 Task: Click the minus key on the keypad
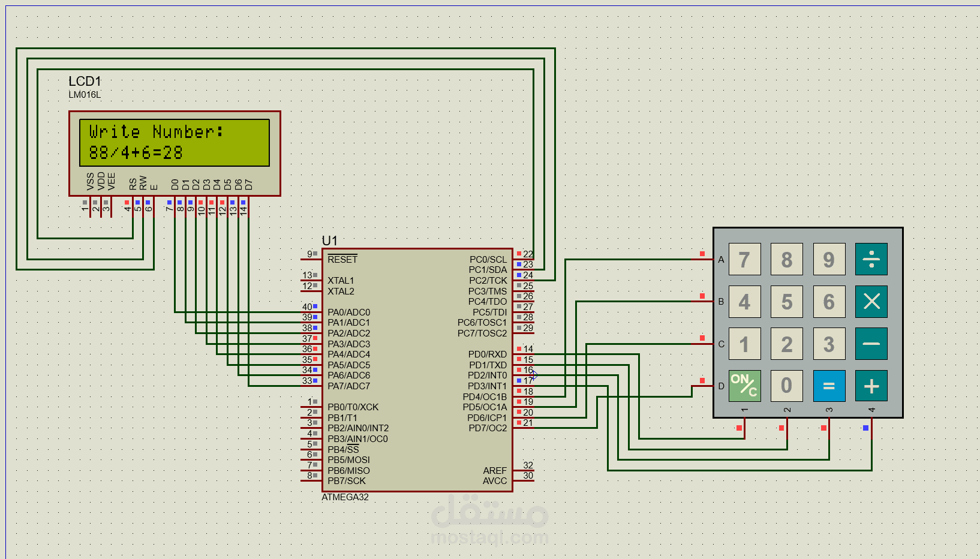click(871, 344)
